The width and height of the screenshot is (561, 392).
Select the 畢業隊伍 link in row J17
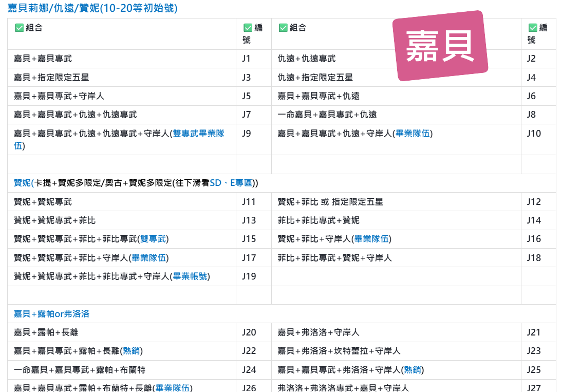148,257
